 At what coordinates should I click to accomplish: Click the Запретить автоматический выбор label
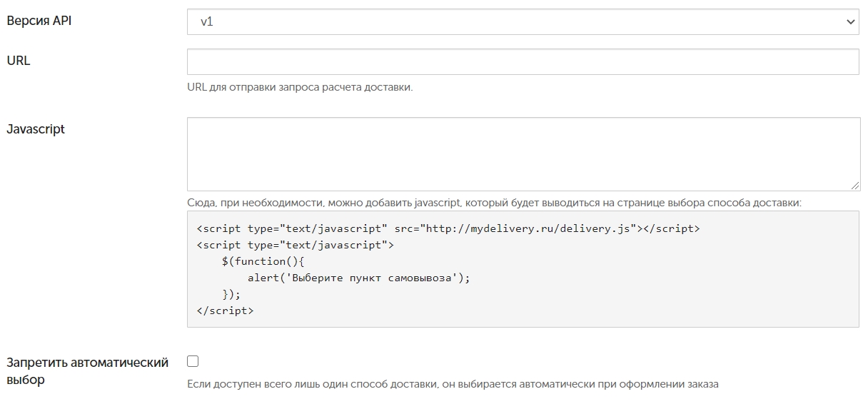[88, 371]
